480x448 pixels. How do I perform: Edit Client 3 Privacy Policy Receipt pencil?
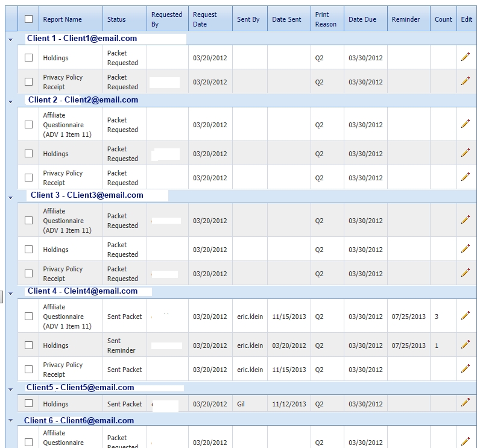pos(466,273)
